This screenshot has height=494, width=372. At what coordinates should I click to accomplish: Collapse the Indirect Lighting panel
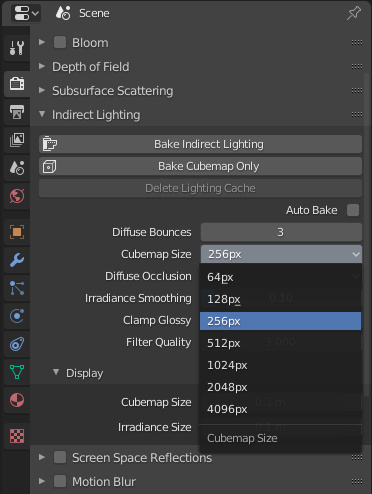[x=42, y=114]
